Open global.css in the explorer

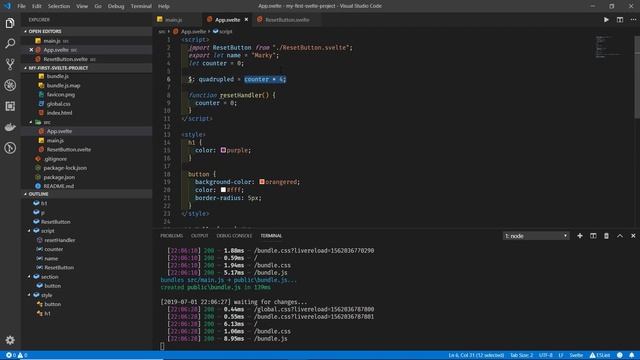point(58,104)
